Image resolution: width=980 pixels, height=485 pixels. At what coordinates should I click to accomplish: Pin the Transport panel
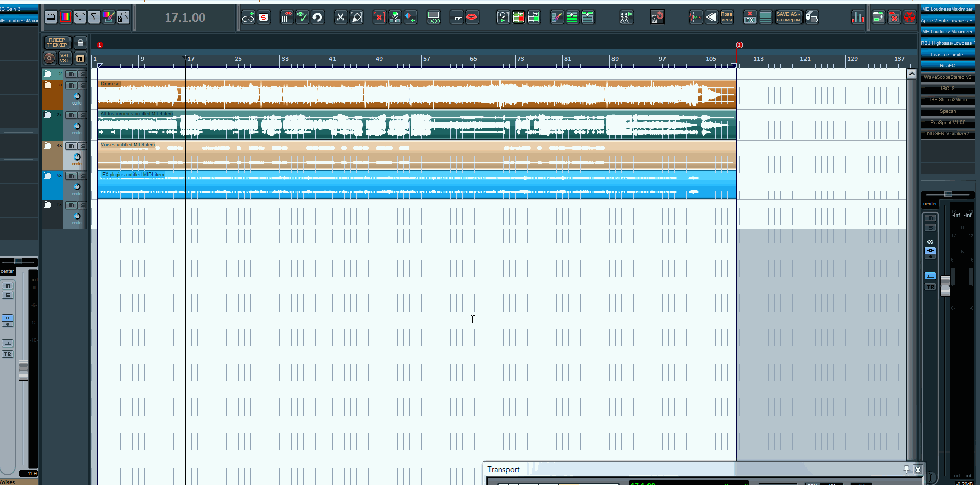click(906, 469)
